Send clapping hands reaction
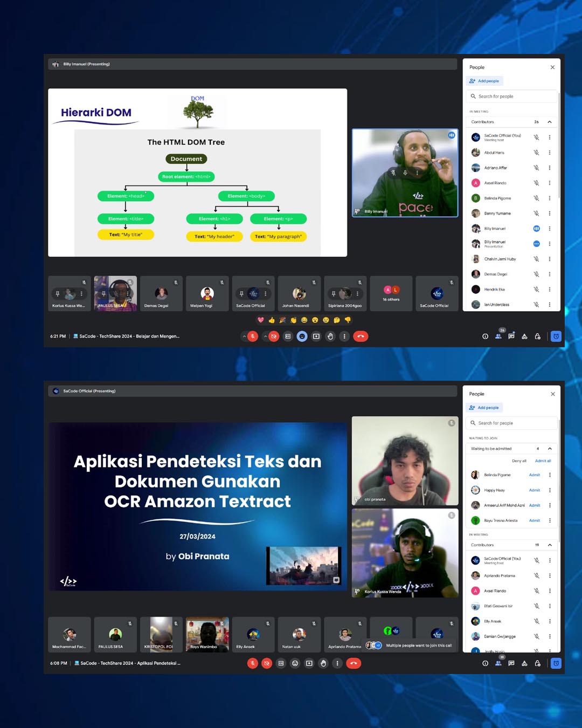The width and height of the screenshot is (582, 728). point(293,320)
